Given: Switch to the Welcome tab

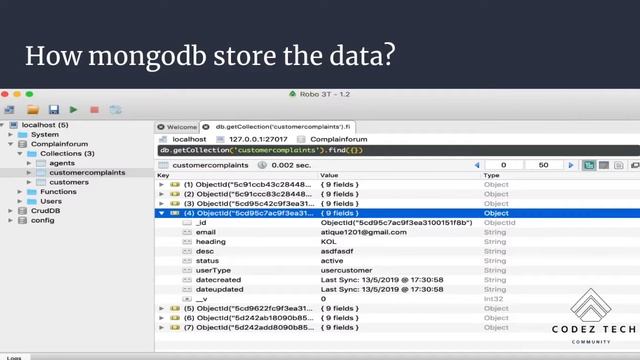Looking at the screenshot, I should point(177,127).
